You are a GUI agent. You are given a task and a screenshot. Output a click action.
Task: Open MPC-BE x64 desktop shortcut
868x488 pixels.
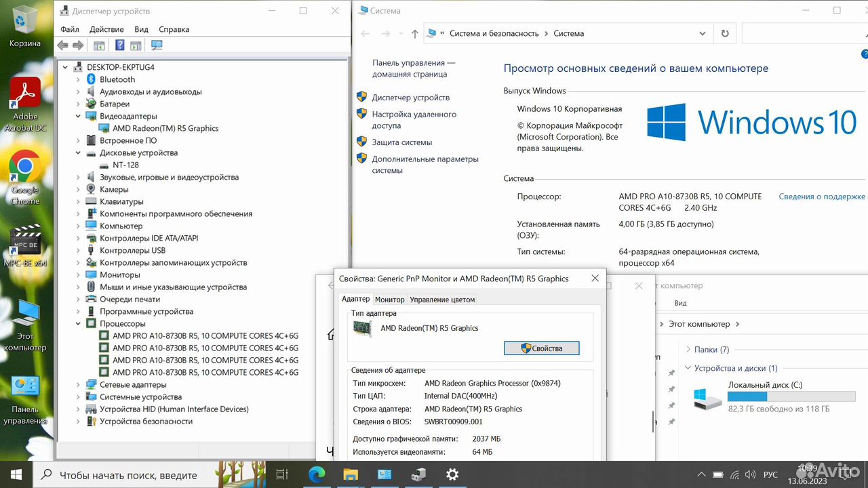click(x=25, y=245)
